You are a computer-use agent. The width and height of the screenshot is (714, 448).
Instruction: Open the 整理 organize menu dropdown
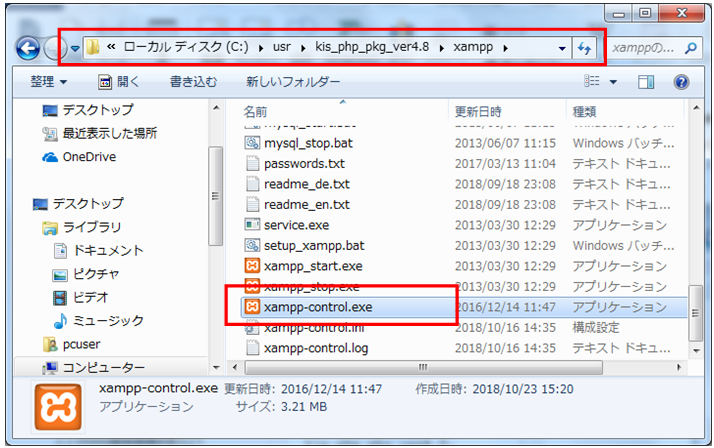click(48, 81)
